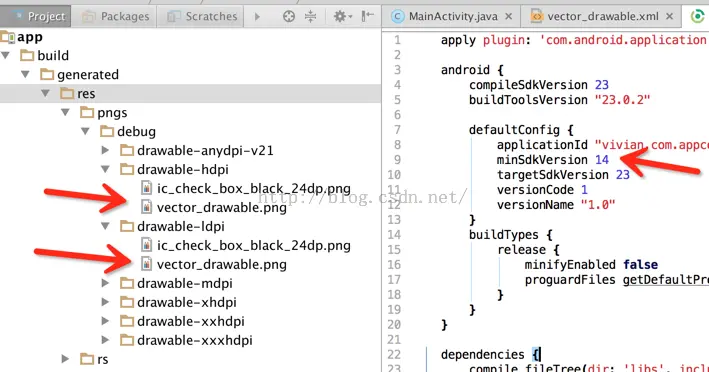
Task: Click the vector_drawable.xml file icon
Action: pos(536,17)
